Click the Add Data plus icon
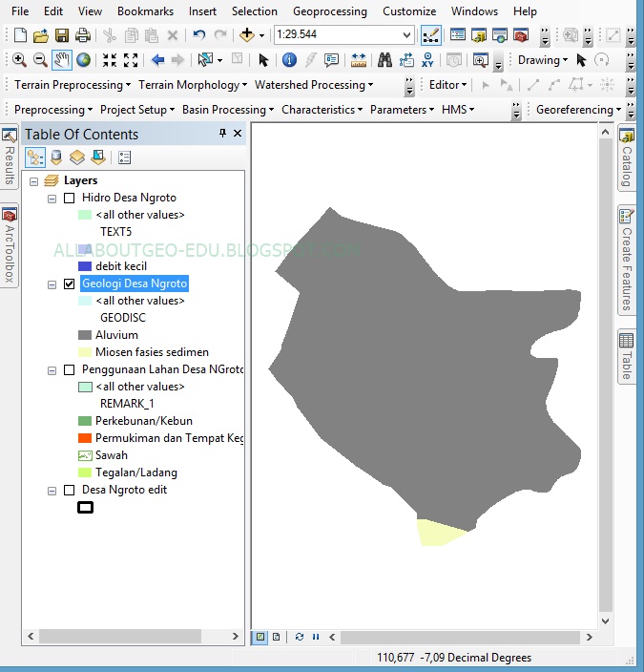 point(247,35)
